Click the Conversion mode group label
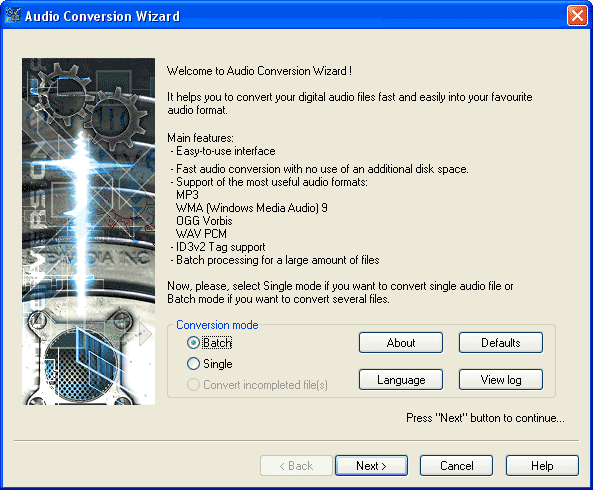593x490 pixels. (217, 325)
